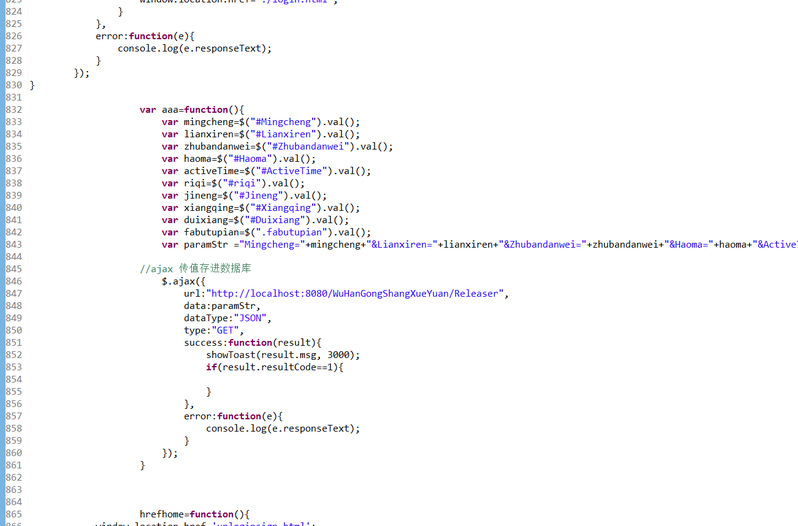Click line number 846 in the gutter

point(14,281)
